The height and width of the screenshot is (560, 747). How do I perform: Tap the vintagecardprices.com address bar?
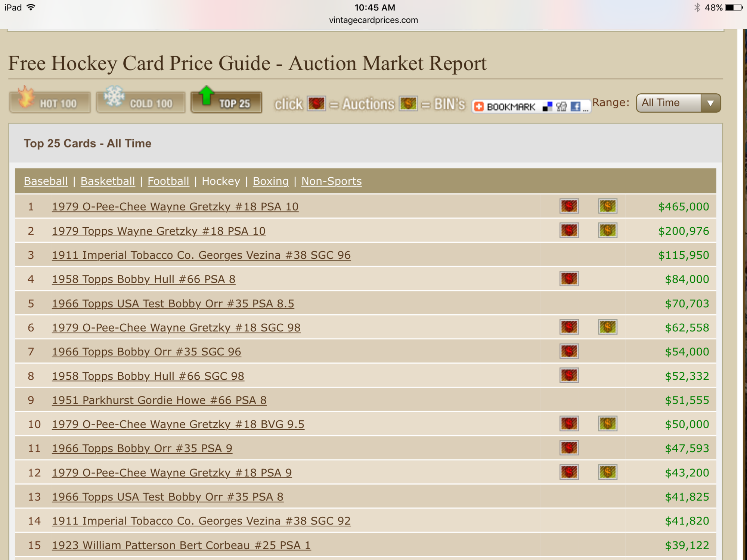coord(373,20)
